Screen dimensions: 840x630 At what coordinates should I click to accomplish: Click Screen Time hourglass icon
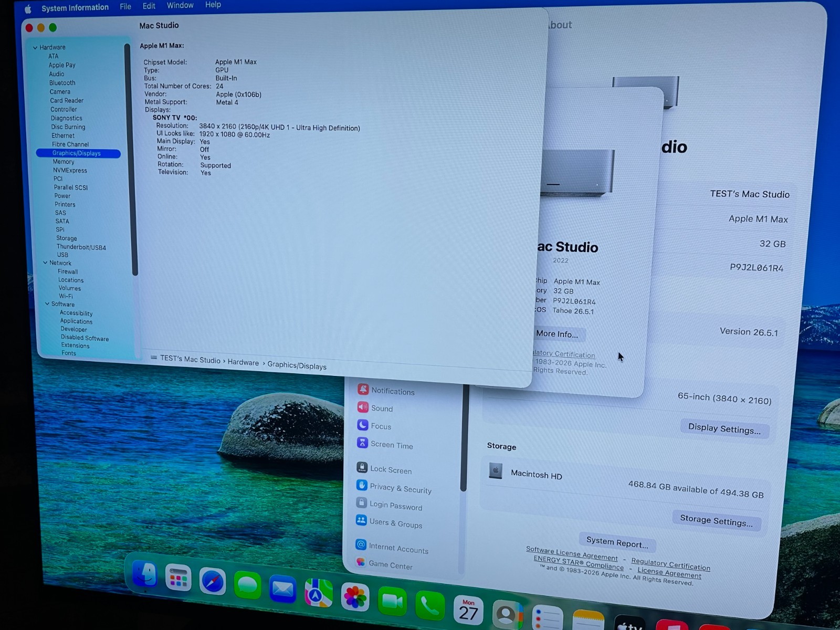click(362, 443)
